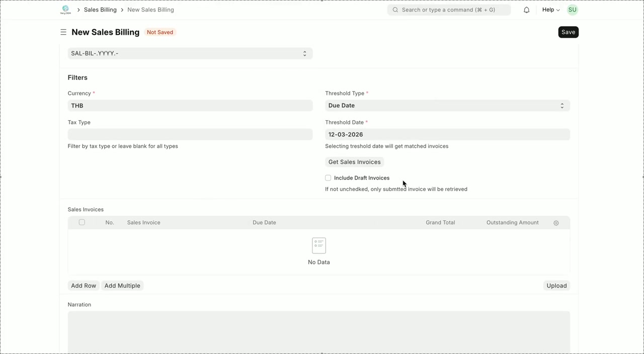Toggle the sidebar hamburger menu icon
644x354 pixels.
tap(63, 32)
